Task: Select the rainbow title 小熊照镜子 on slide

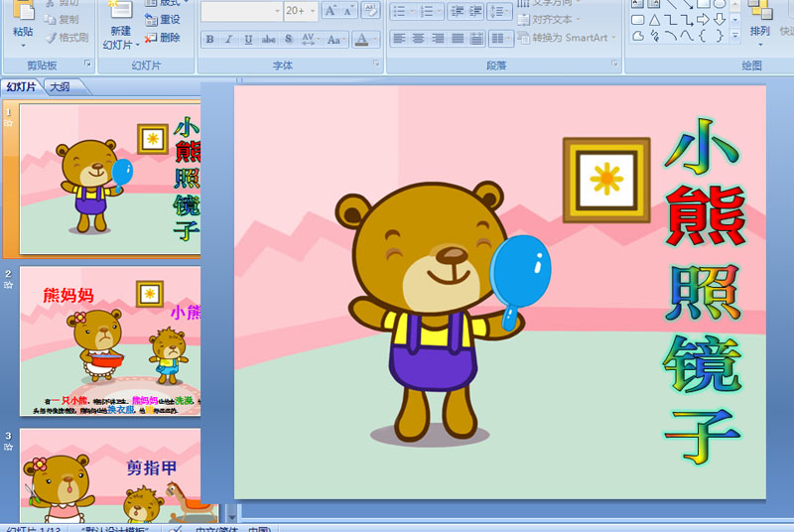Action: click(x=704, y=290)
